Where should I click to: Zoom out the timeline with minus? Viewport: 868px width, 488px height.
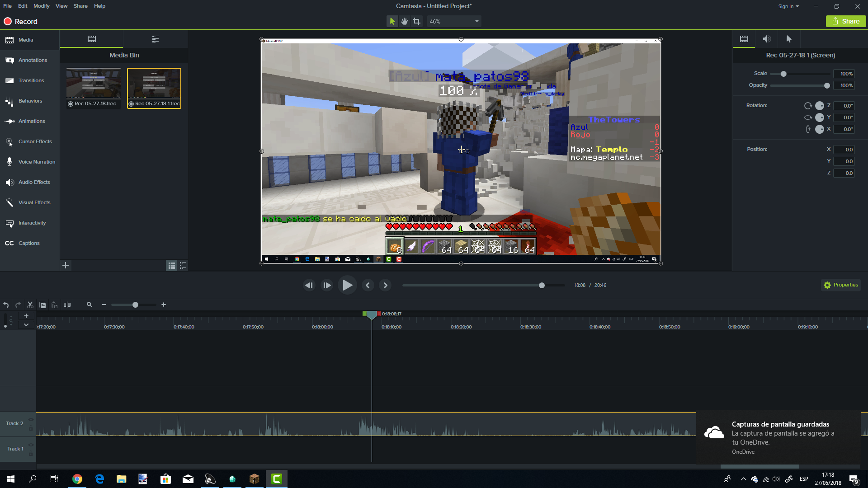click(104, 305)
